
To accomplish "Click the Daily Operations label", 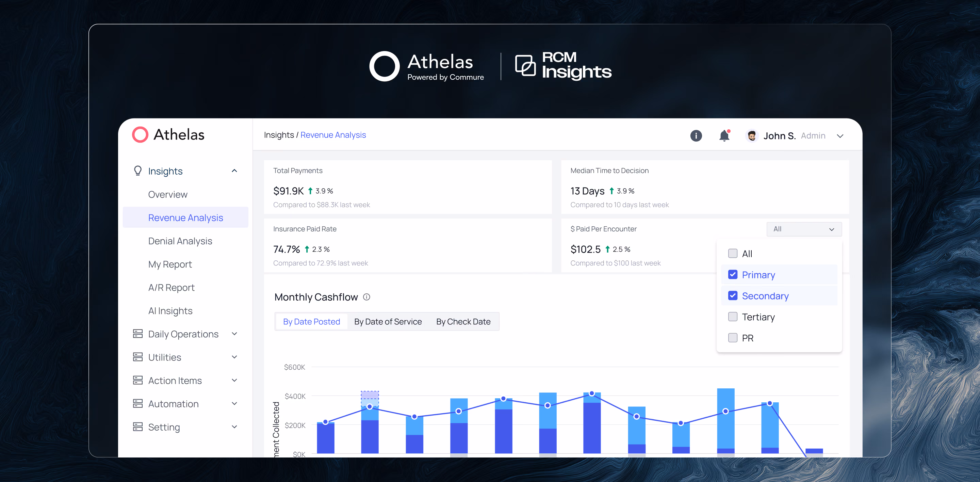I will (183, 334).
